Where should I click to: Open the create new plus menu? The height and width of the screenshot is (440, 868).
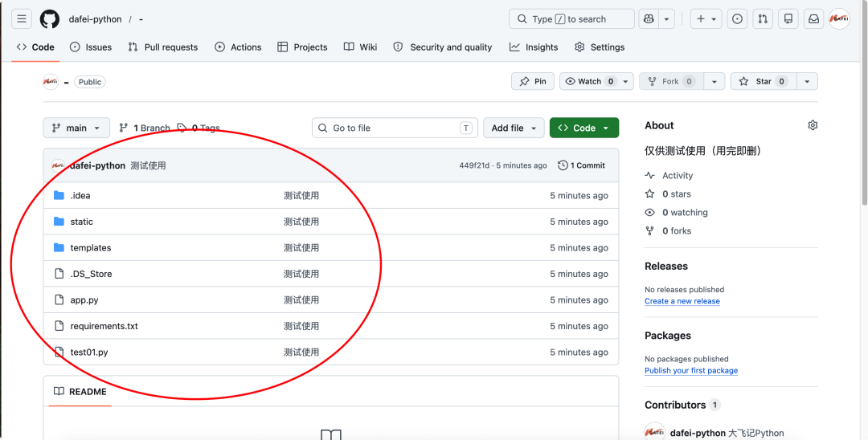coord(706,18)
